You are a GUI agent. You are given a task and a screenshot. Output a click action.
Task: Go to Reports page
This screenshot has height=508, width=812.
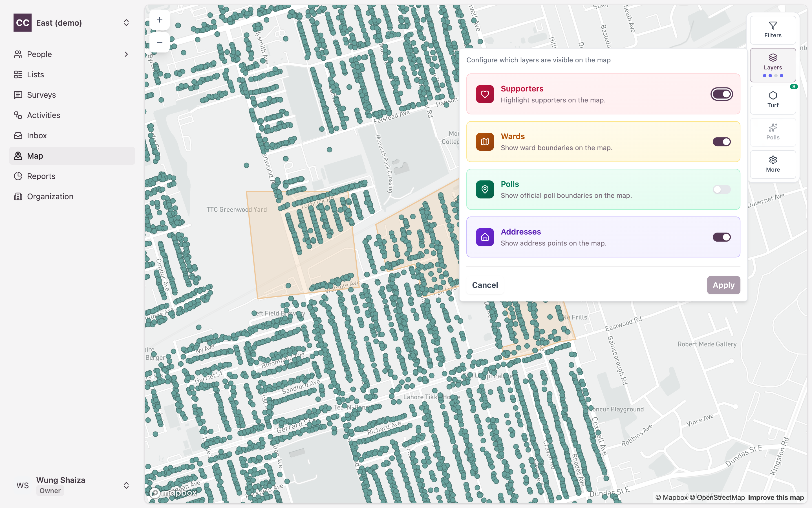72,176
